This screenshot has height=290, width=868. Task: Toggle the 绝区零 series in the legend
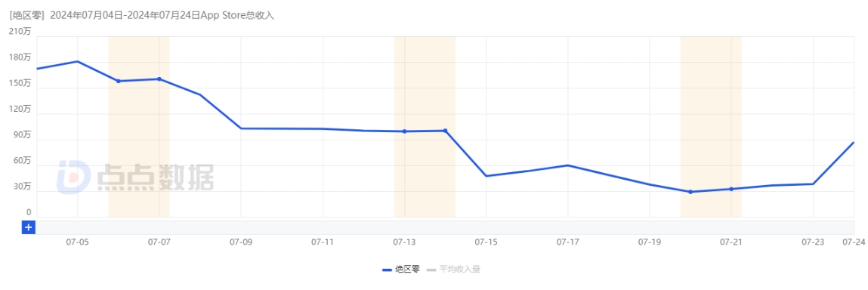tap(401, 270)
